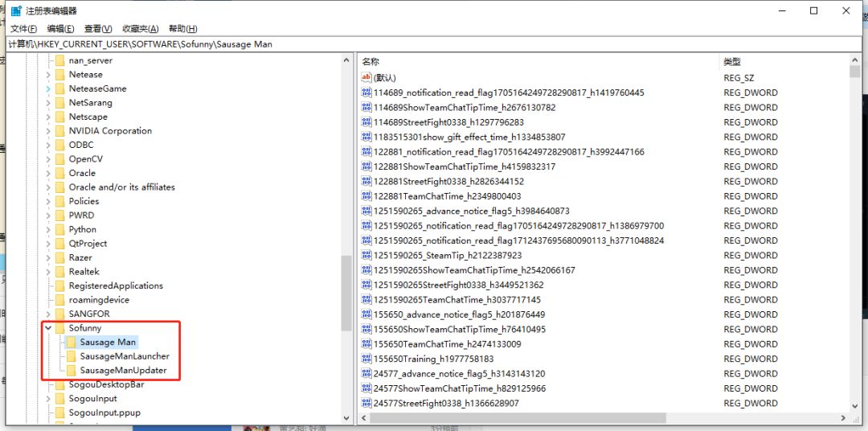Open the 编辑(E) menu
The height and width of the screenshot is (431, 868).
pyautogui.click(x=60, y=29)
